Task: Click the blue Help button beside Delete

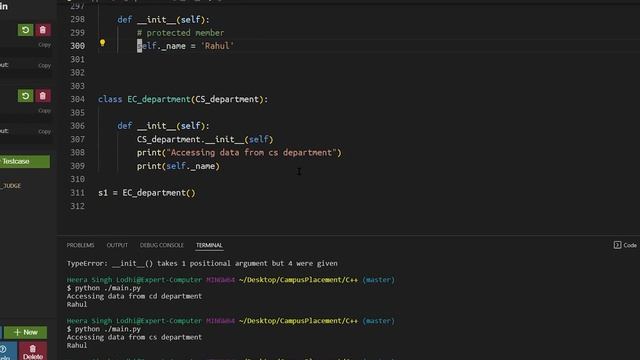Action: tap(7, 351)
